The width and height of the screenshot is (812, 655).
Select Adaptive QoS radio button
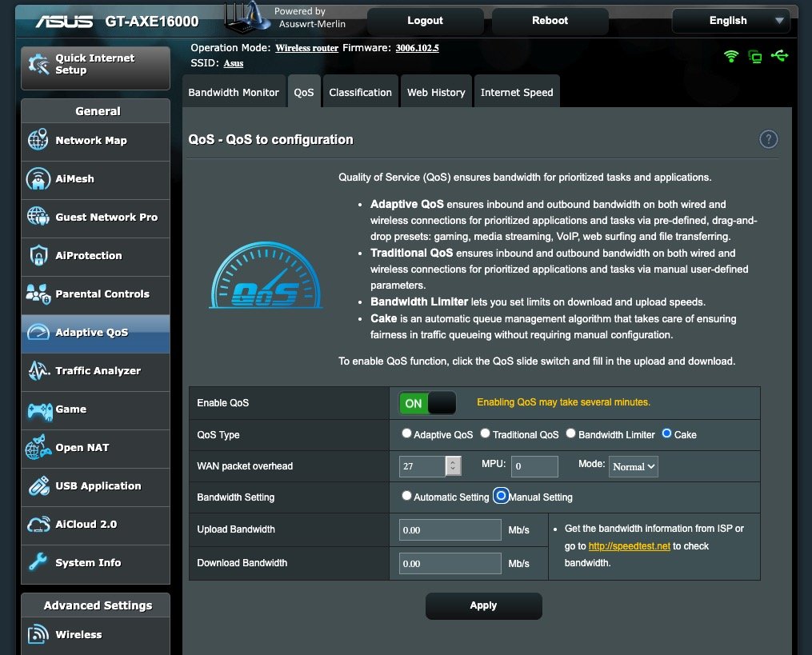point(406,433)
